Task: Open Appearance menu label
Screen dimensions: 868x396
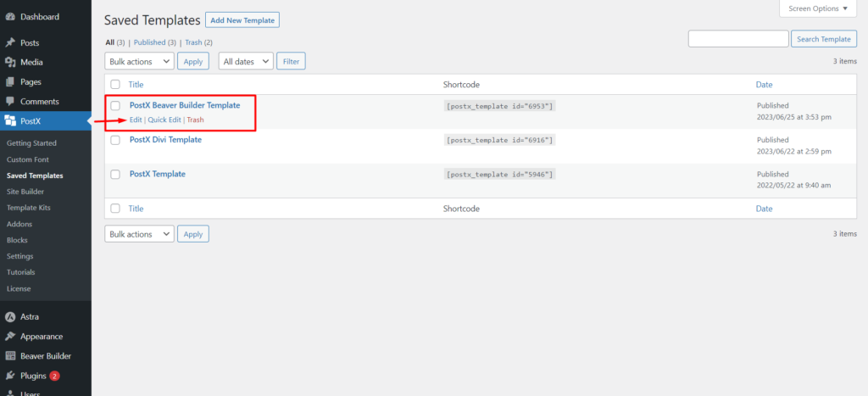Action: [x=42, y=336]
